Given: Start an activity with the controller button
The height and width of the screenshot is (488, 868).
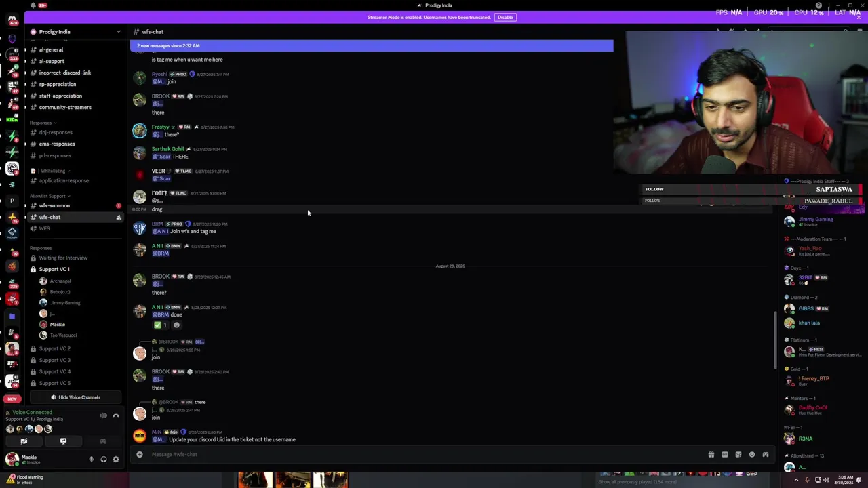Looking at the screenshot, I should click(x=103, y=441).
